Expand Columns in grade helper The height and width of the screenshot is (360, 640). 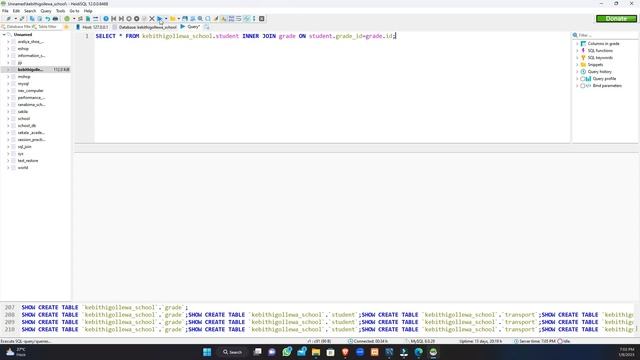(577, 44)
